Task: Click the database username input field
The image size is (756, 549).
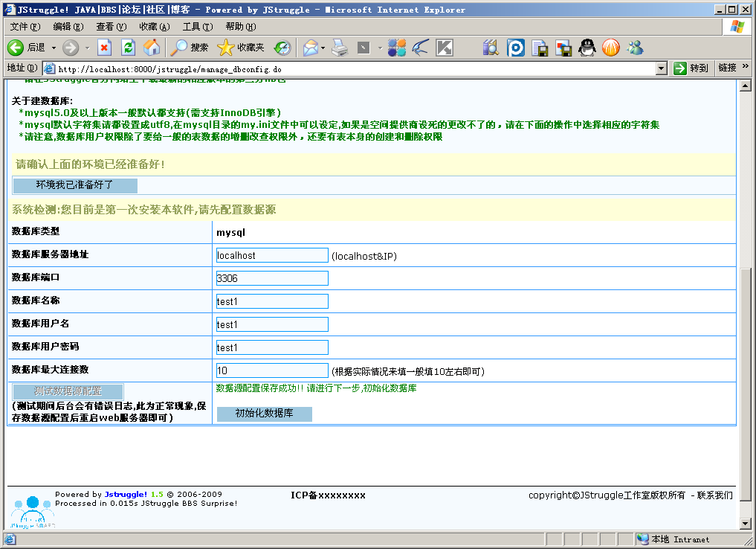Action: pos(272,324)
